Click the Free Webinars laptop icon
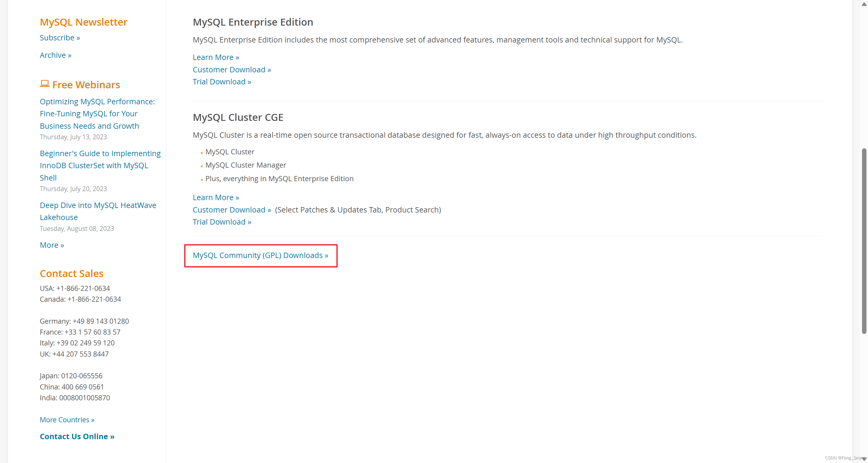This screenshot has height=463, width=868. [45, 83]
